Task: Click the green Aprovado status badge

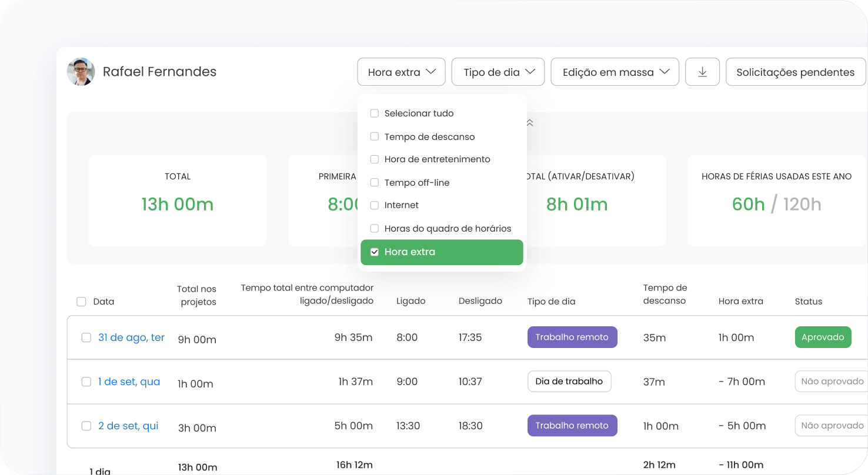Action: click(x=823, y=337)
